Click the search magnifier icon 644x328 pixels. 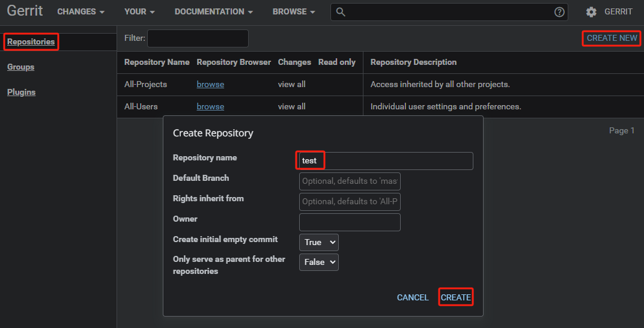click(341, 12)
